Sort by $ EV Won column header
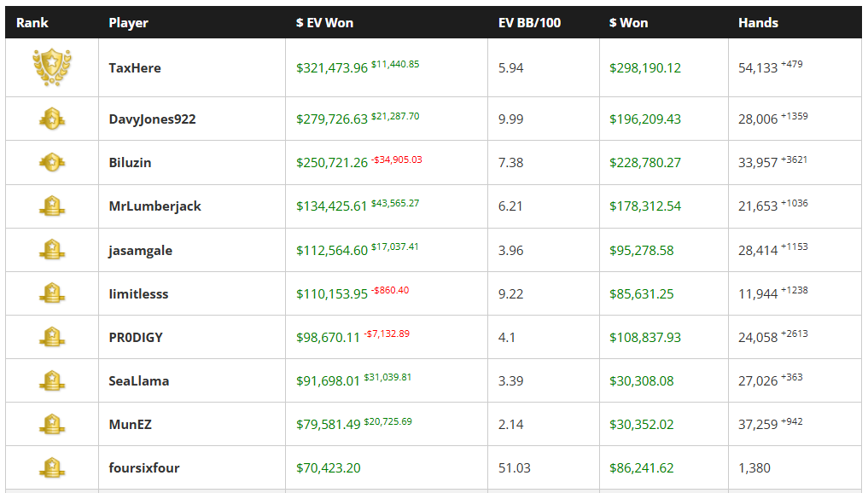This screenshot has width=868, height=493. pos(324,23)
